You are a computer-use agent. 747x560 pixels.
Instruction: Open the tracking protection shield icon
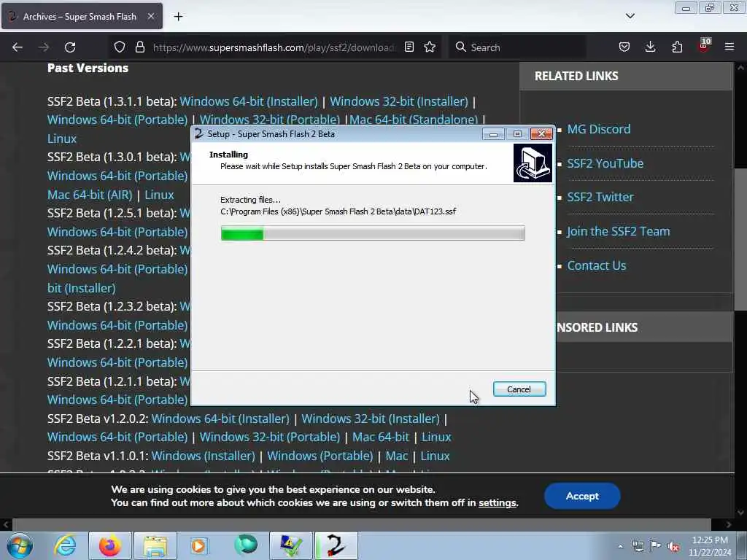pyautogui.click(x=120, y=47)
